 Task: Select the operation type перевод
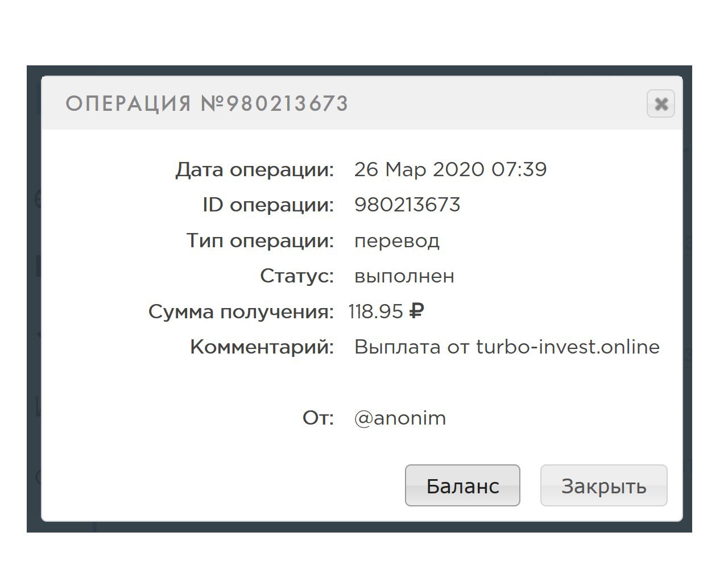(397, 241)
